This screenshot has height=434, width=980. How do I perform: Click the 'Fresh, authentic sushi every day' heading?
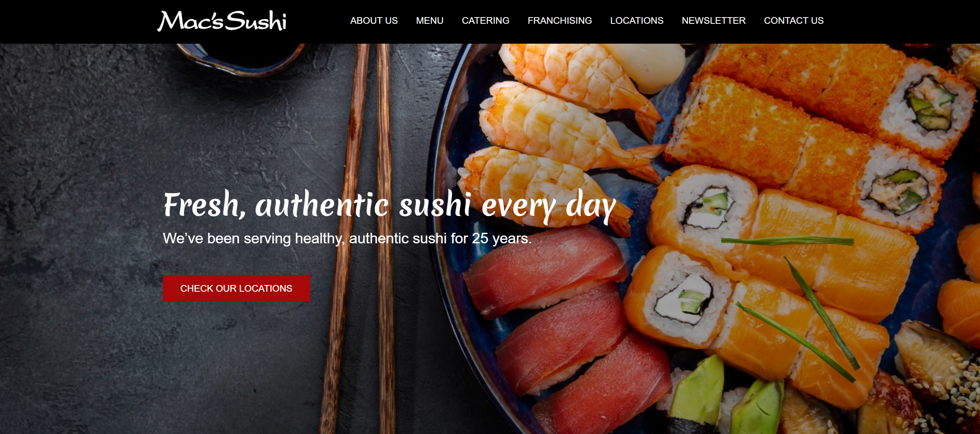[x=389, y=205]
